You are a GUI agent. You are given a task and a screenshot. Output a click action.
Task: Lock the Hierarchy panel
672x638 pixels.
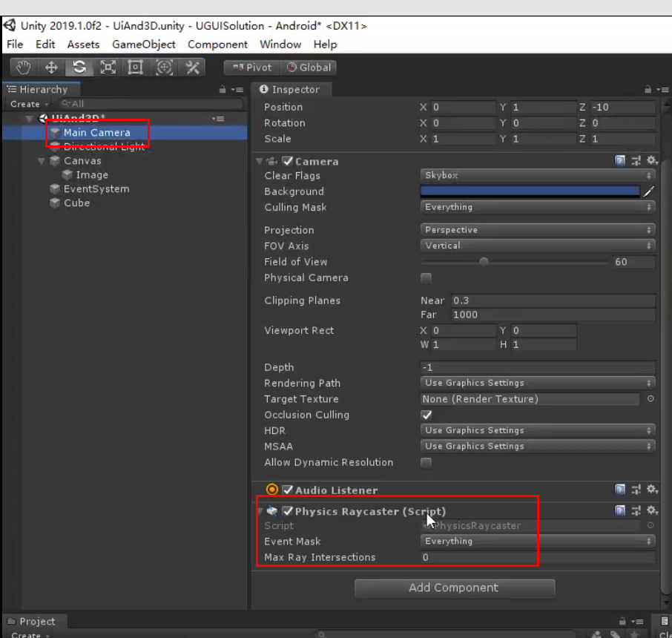pos(223,90)
